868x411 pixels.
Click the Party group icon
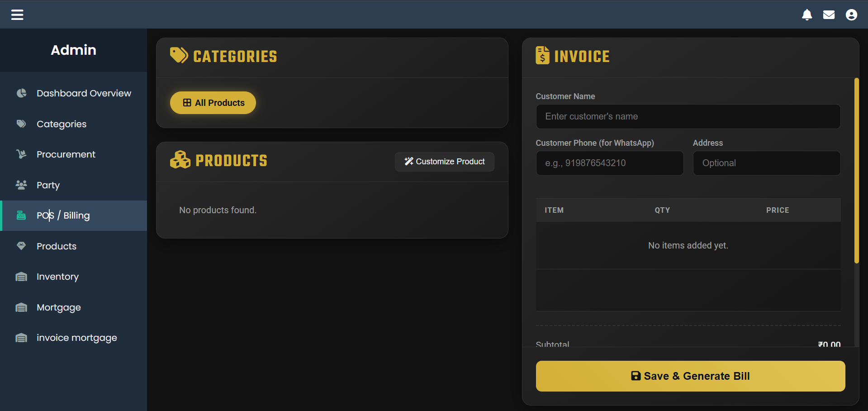[21, 185]
